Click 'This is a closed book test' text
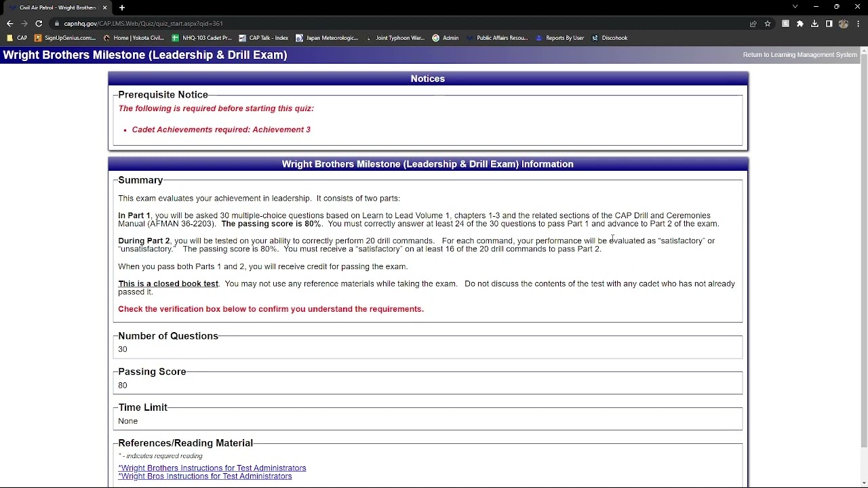 point(168,284)
